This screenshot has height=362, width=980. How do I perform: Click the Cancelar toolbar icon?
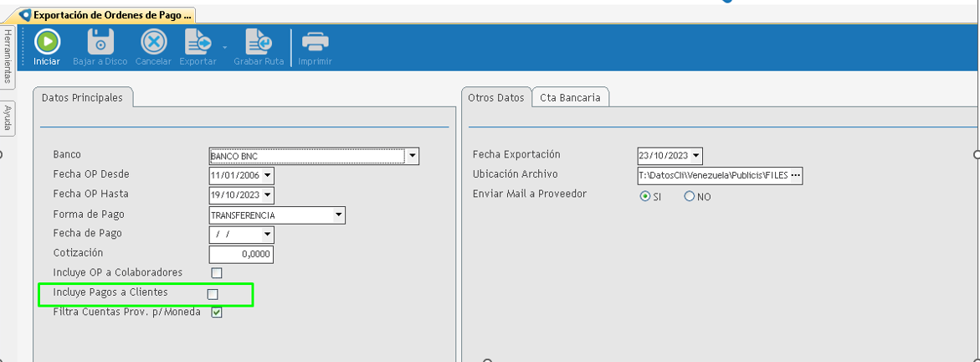[153, 43]
